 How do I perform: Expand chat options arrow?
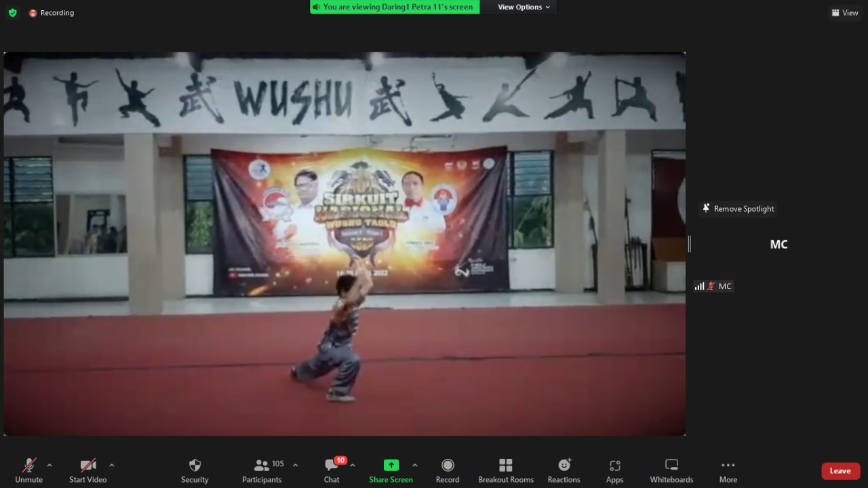coord(353,466)
